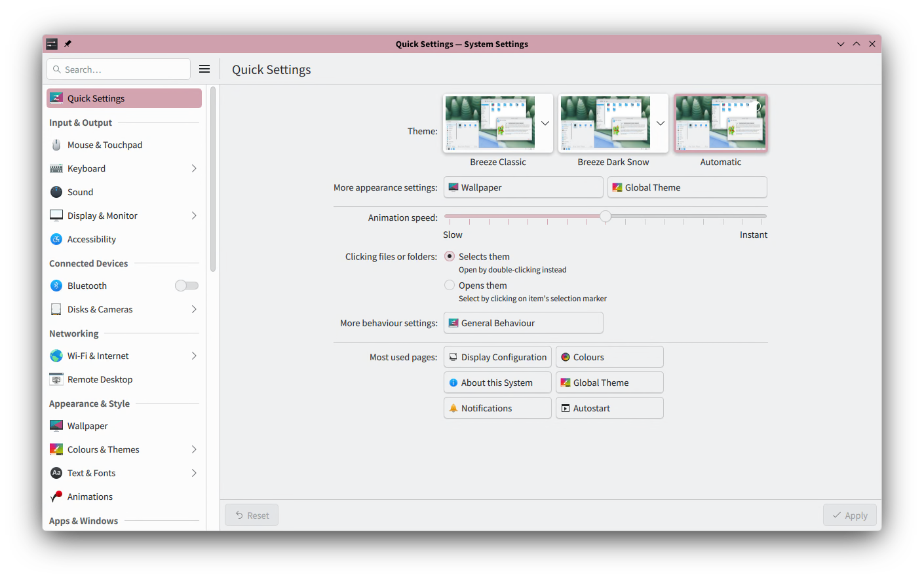Open the sidebar Wallpaper entry icon
The image size is (924, 581).
(56, 426)
